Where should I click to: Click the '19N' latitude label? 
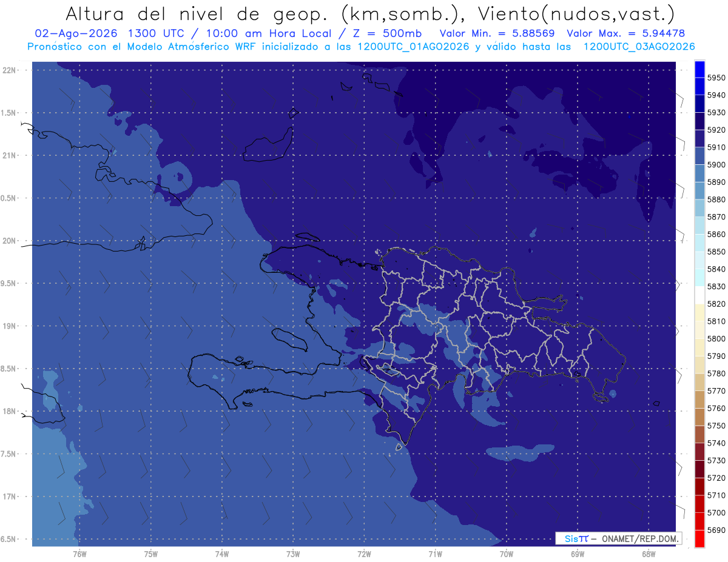(9, 326)
